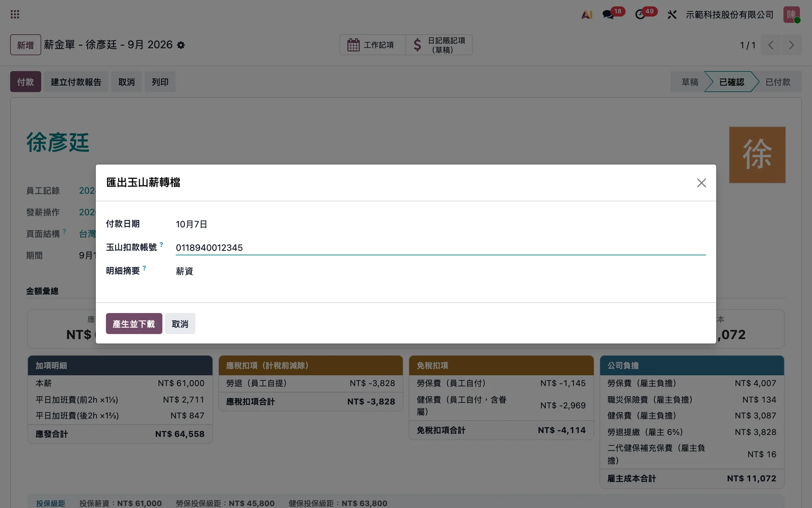Viewport: 812px width, 508px height.
Task: Open 日記賬記項 journal entry dollar button
Action: click(439, 45)
